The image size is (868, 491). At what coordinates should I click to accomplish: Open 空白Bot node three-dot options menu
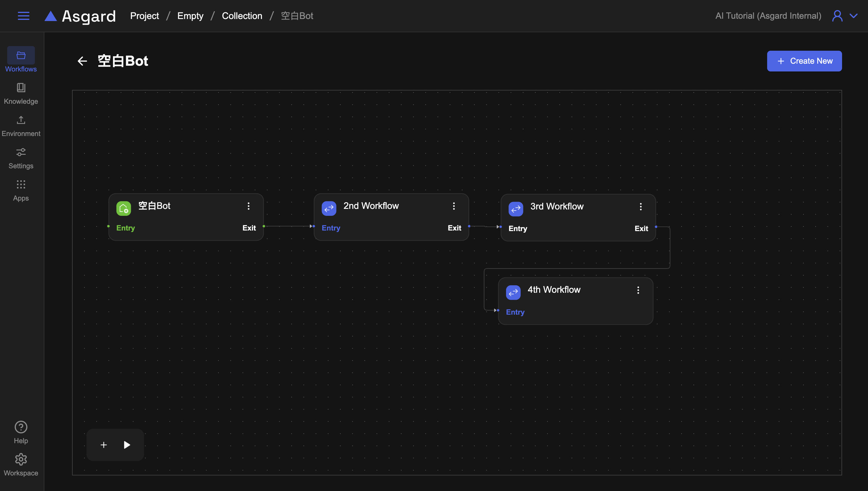point(248,206)
